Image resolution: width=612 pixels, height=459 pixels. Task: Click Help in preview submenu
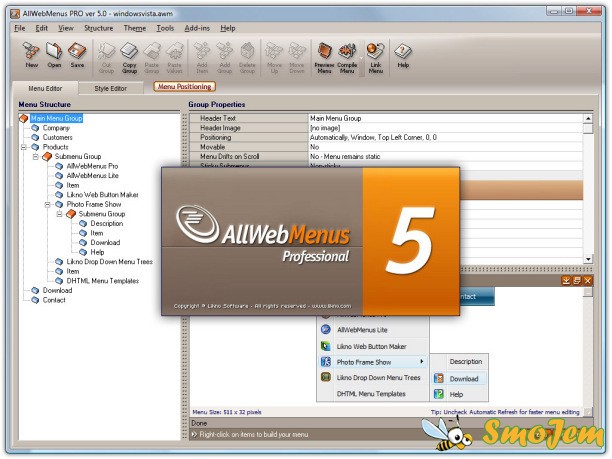pyautogui.click(x=459, y=395)
